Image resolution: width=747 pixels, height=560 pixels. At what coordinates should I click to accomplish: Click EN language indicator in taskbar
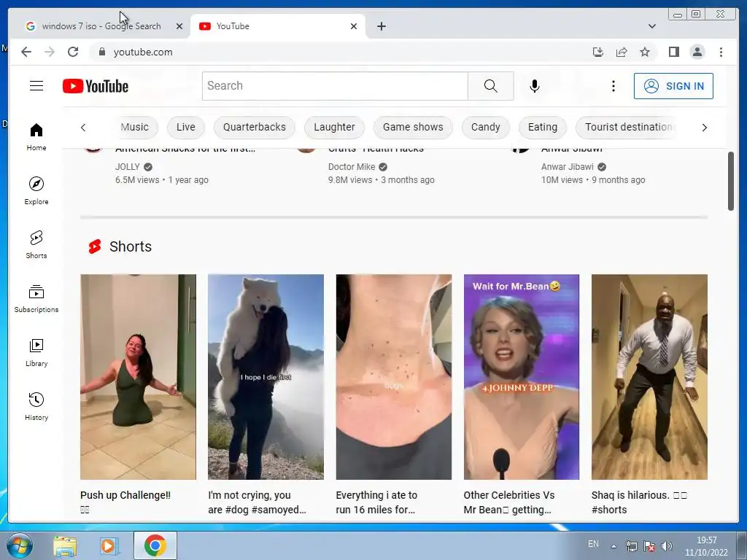[593, 544]
